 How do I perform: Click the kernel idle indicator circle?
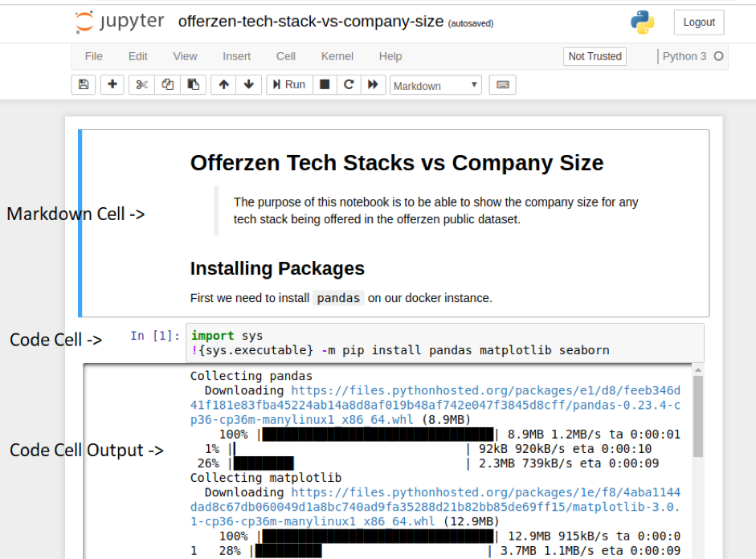[x=718, y=56]
